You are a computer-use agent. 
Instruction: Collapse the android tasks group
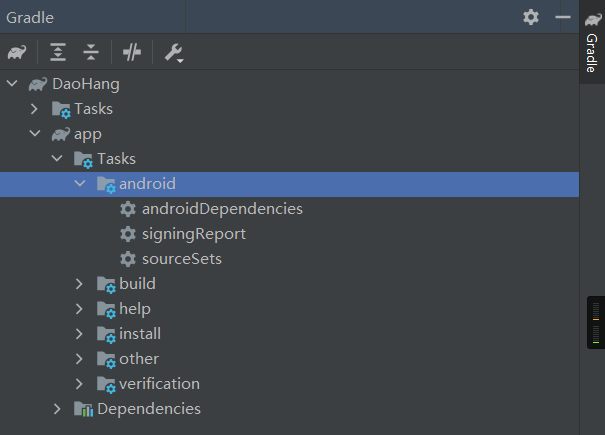point(80,184)
